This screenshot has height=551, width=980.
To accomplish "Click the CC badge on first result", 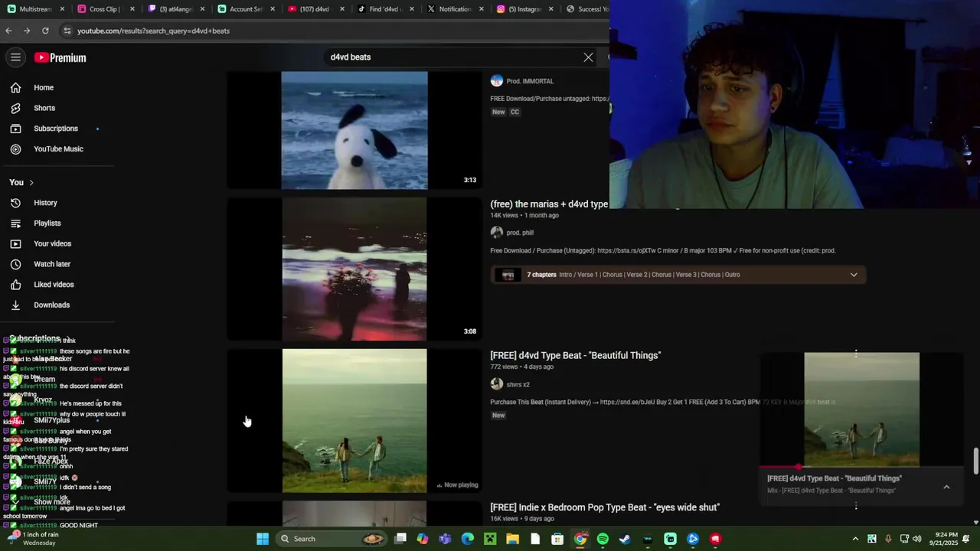I will 514,112.
